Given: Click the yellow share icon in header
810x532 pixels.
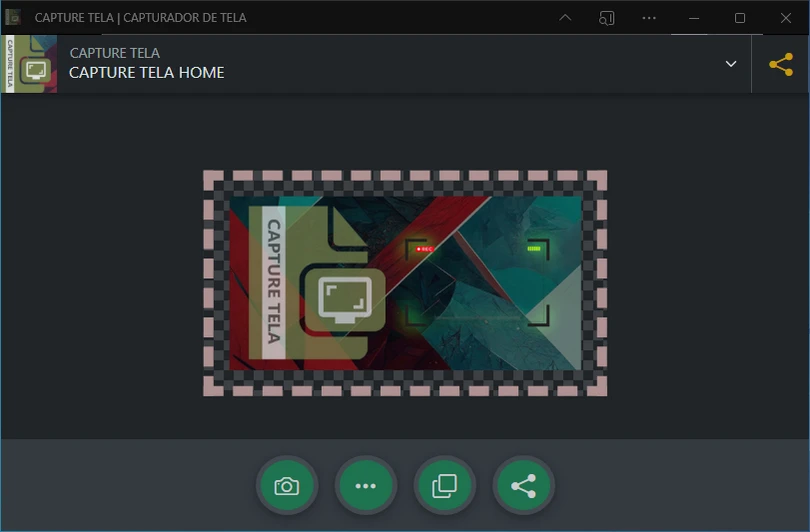Looking at the screenshot, I should 781,64.
